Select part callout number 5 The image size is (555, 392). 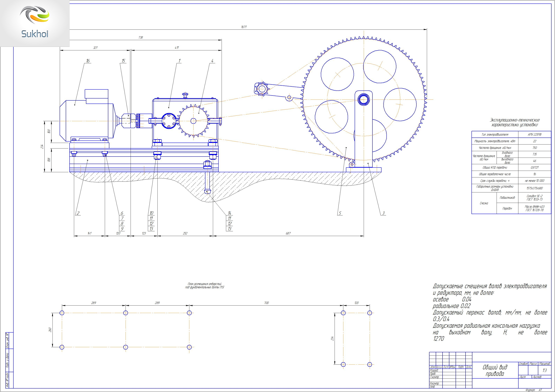(x=340, y=213)
